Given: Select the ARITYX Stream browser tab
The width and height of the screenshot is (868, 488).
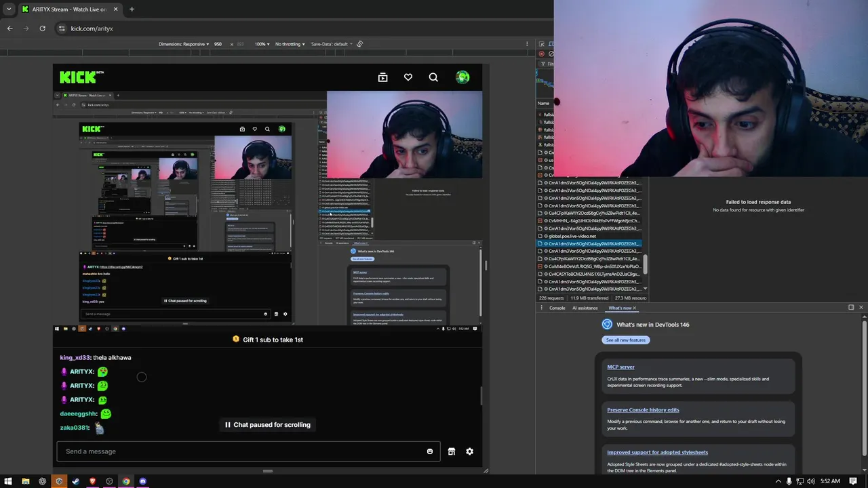Looking at the screenshot, I should 70,9.
